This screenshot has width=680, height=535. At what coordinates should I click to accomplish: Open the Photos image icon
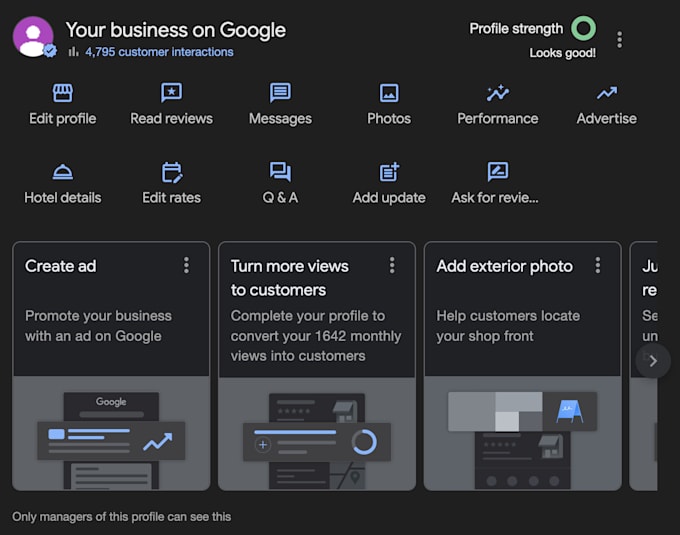point(389,93)
